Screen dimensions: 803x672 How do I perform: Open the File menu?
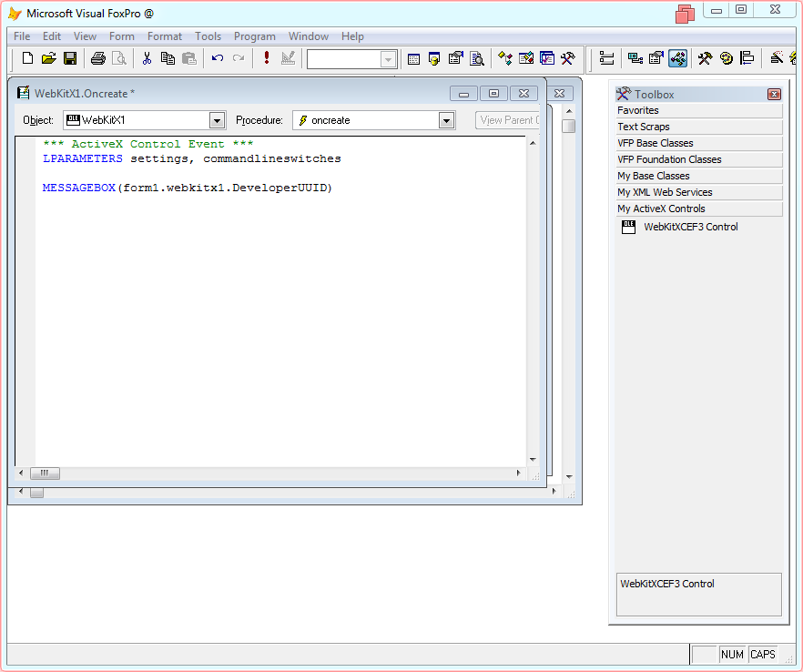22,36
